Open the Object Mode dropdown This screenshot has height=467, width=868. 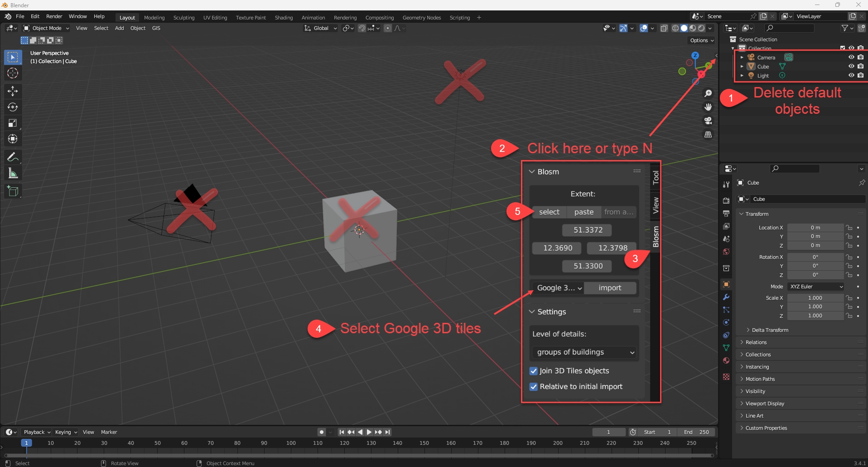[46, 28]
